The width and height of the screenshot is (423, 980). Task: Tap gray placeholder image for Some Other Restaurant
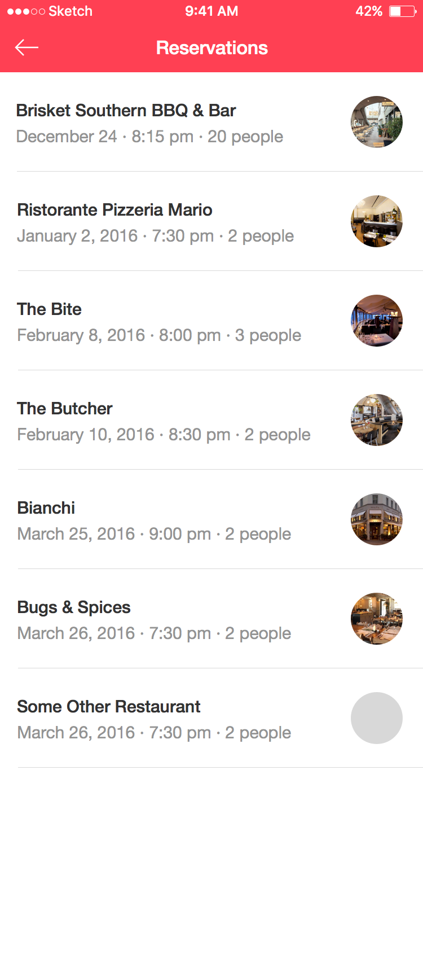click(x=377, y=718)
